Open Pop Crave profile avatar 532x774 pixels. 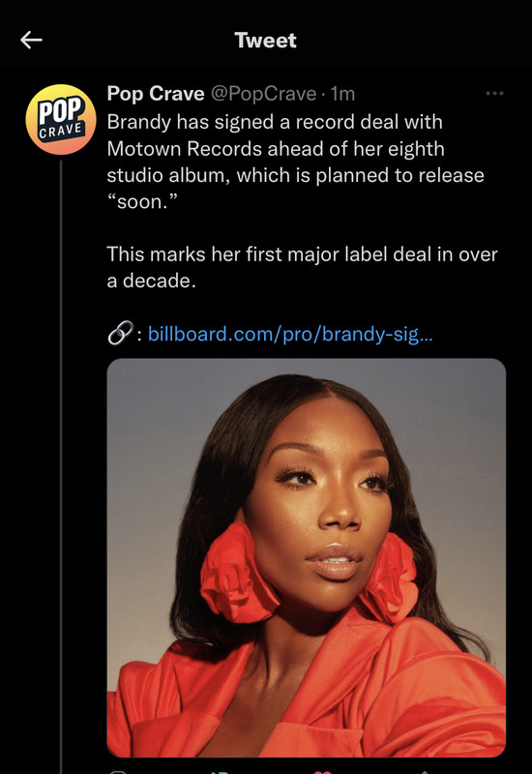pyautogui.click(x=61, y=119)
